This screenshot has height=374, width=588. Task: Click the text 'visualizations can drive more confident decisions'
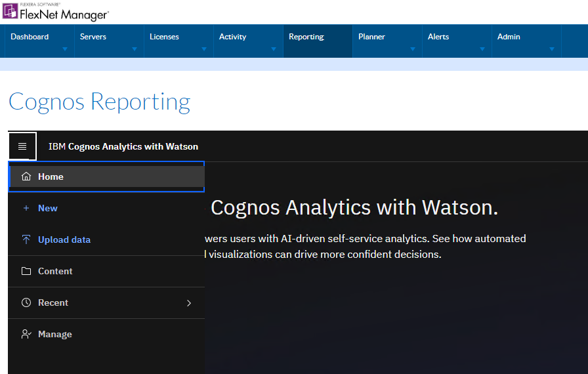click(324, 254)
